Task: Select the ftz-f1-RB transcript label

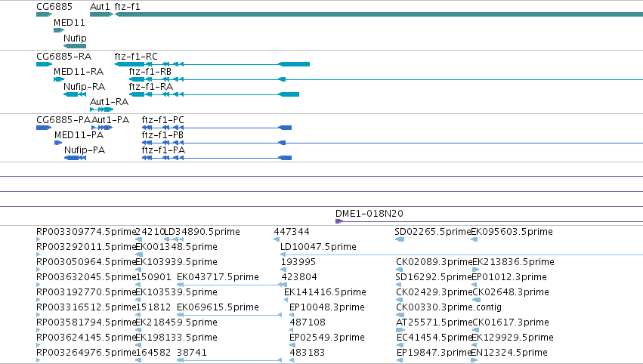Action: point(150,72)
